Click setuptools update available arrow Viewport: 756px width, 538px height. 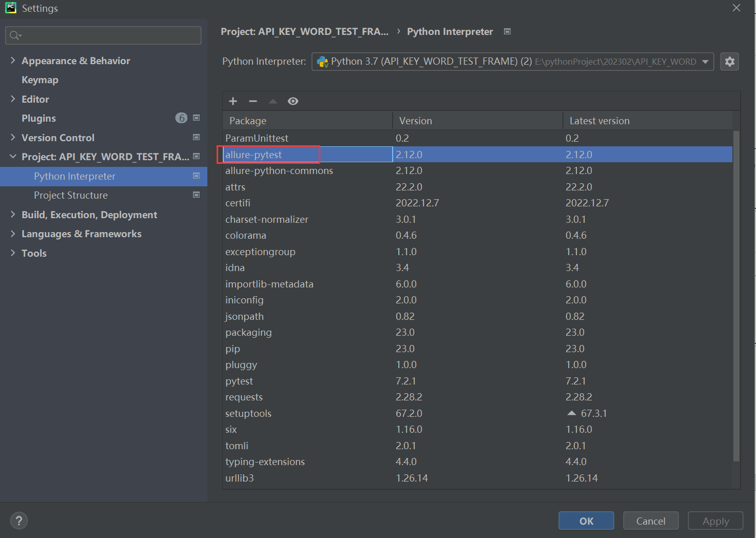(572, 413)
